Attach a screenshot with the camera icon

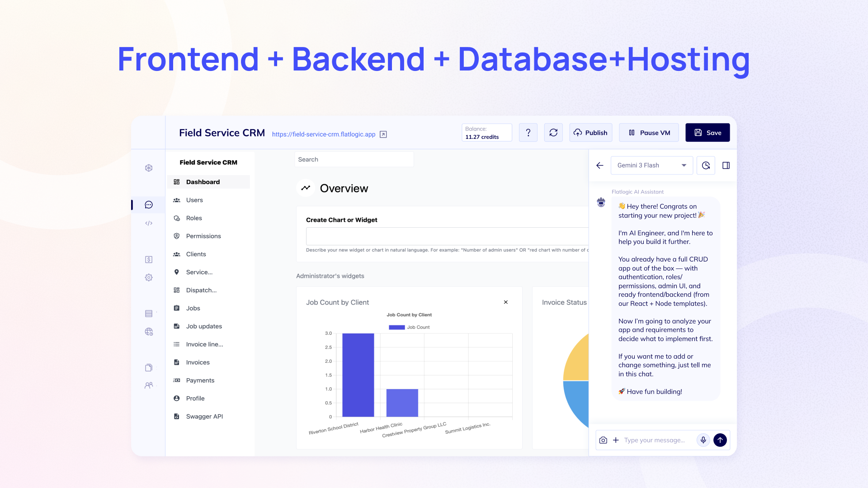tap(603, 440)
